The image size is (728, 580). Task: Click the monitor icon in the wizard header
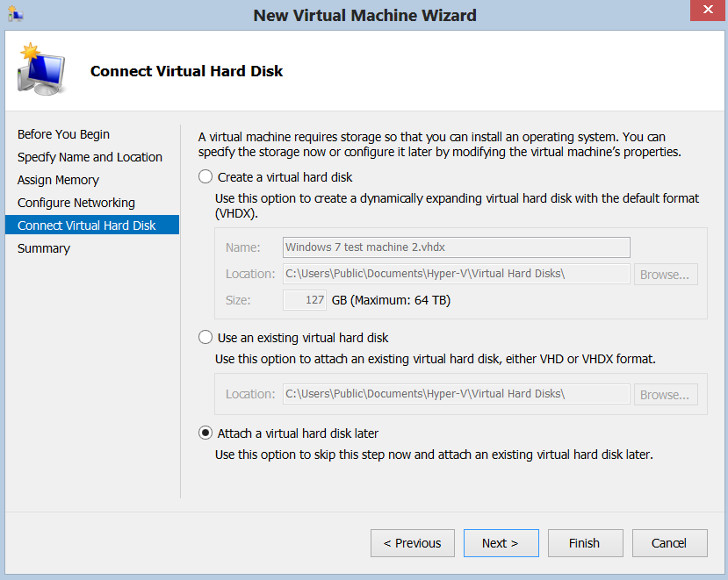point(40,67)
